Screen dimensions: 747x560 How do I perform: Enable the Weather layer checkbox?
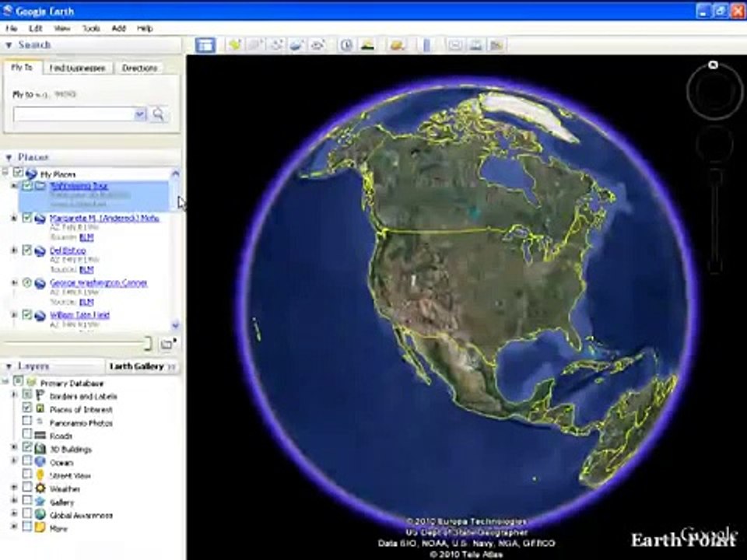point(27,487)
